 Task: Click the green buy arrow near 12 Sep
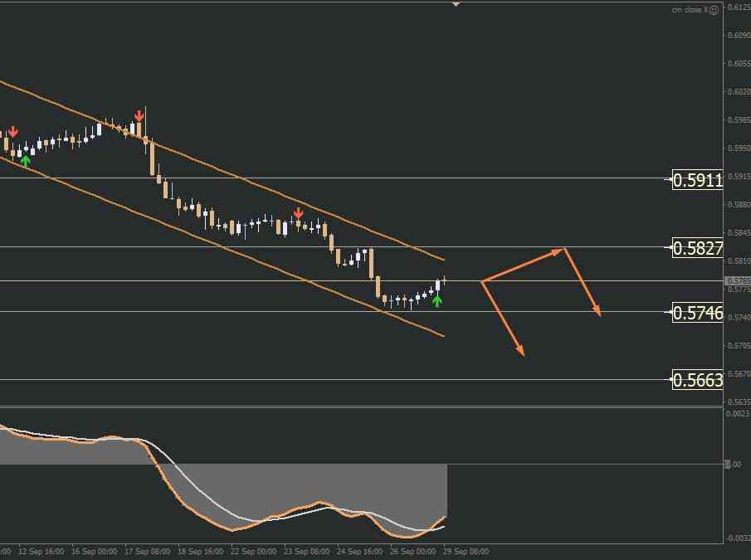tap(26, 161)
